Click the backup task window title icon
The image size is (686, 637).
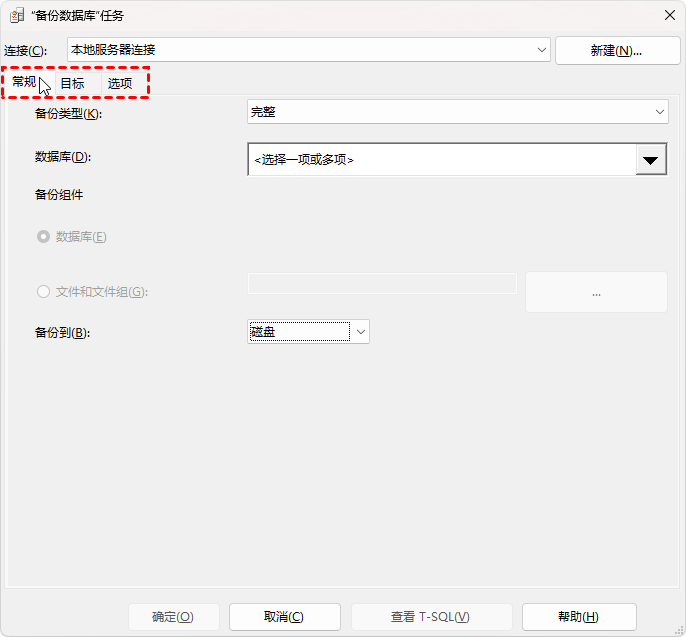[17, 16]
